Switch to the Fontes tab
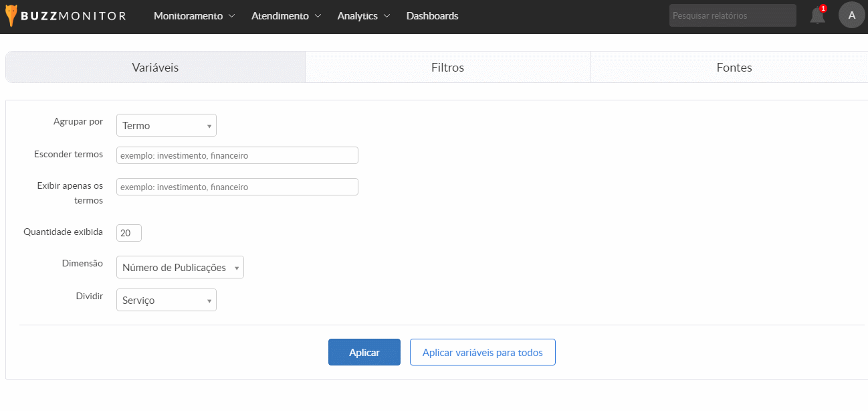868x411 pixels. pyautogui.click(x=734, y=68)
